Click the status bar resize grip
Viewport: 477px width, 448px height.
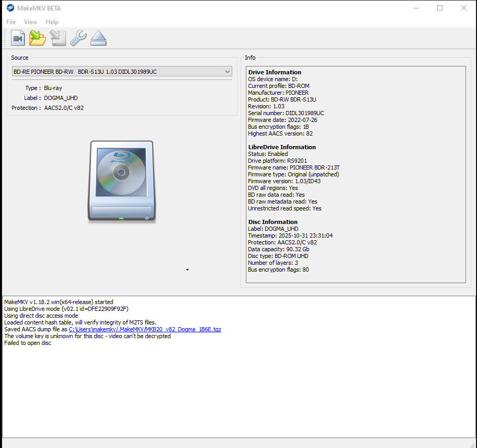click(473, 444)
